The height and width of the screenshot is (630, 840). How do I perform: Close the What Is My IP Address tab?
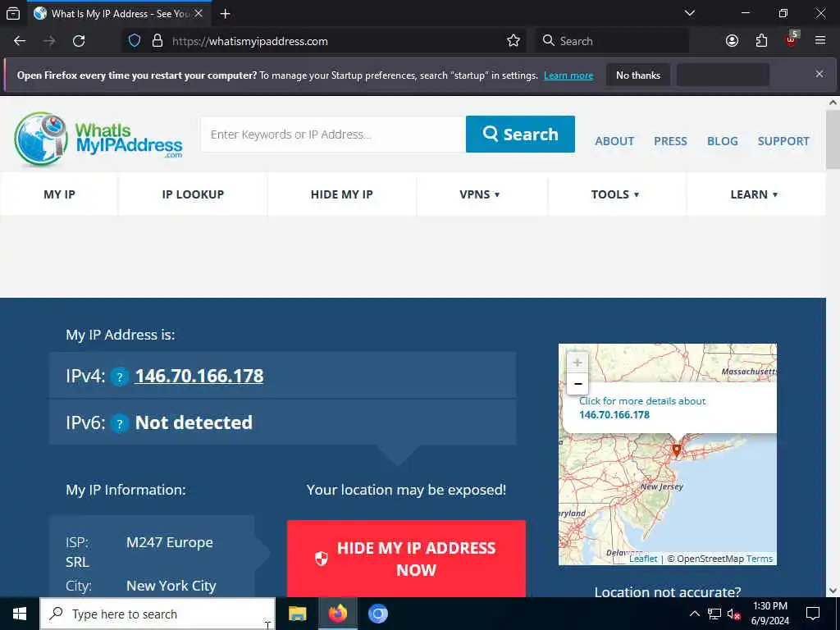[199, 13]
